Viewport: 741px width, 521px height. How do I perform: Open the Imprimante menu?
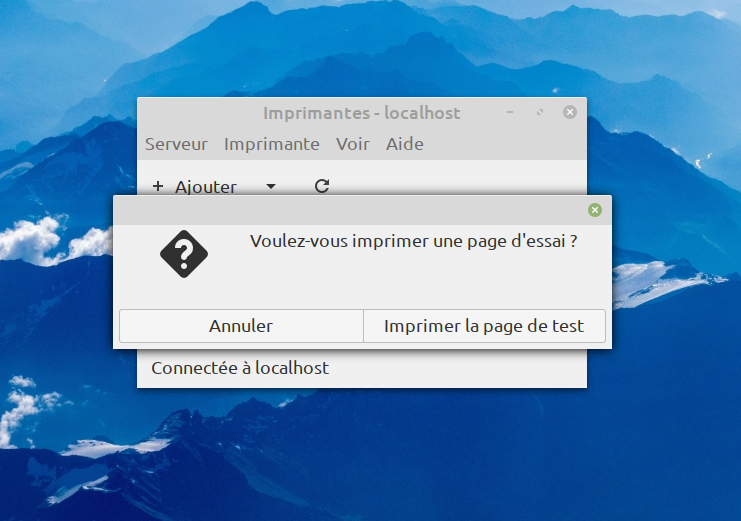[271, 144]
